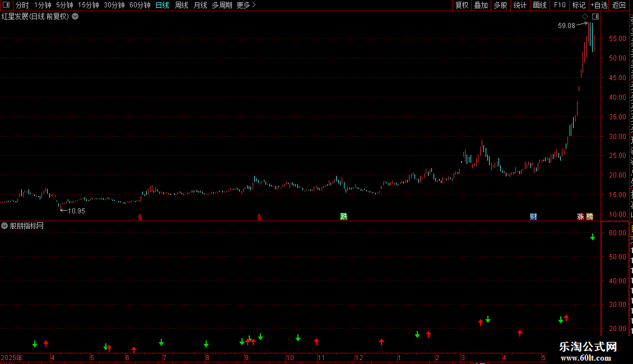
Task: Click the 2025年 date axis label
Action: click(x=12, y=358)
